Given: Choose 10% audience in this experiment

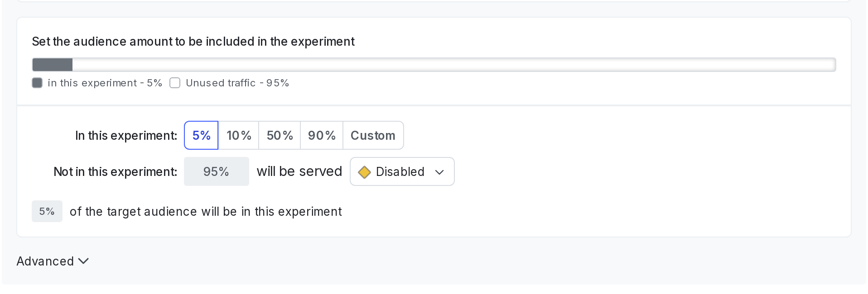Looking at the screenshot, I should (x=239, y=135).
